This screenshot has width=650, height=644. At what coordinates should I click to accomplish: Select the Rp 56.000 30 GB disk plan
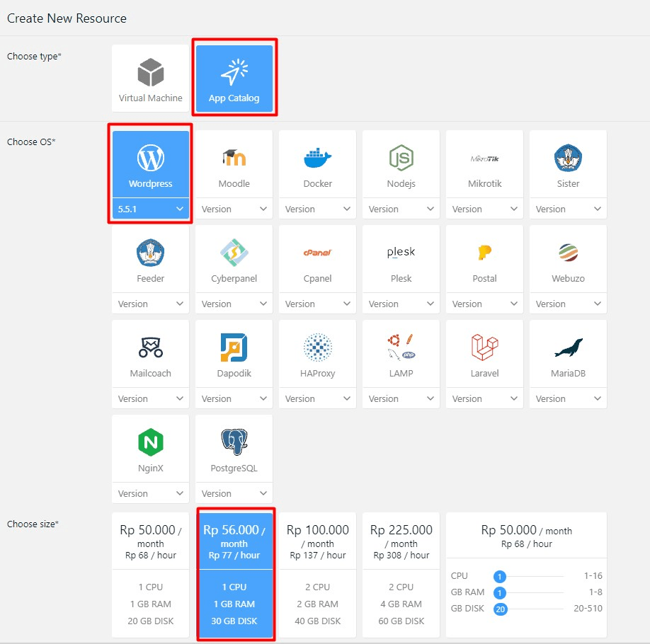click(x=234, y=575)
